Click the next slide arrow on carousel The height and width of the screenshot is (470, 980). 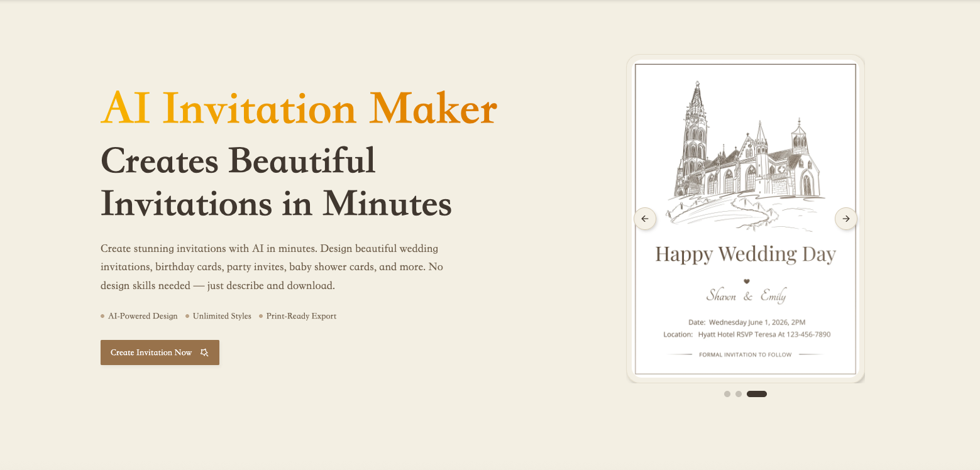click(846, 219)
